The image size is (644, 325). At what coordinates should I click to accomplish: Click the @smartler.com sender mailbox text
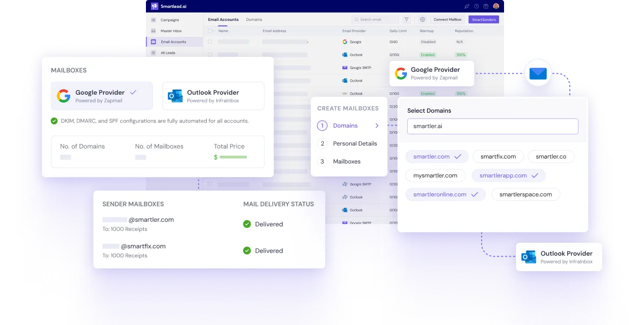click(151, 220)
